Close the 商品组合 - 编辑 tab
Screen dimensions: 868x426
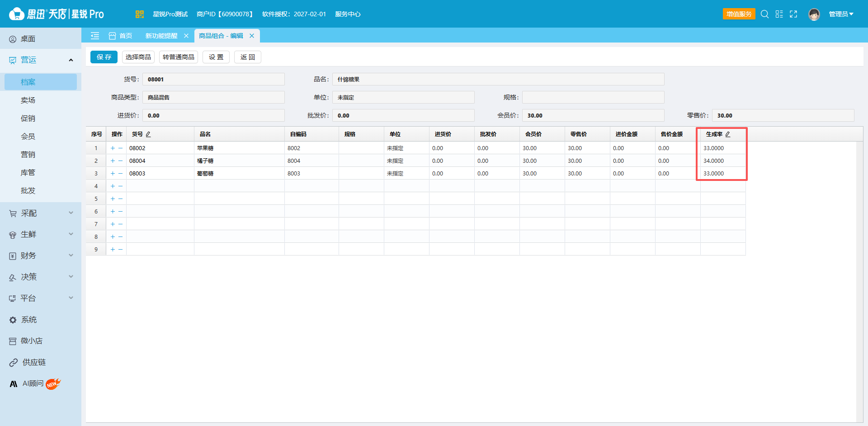252,36
